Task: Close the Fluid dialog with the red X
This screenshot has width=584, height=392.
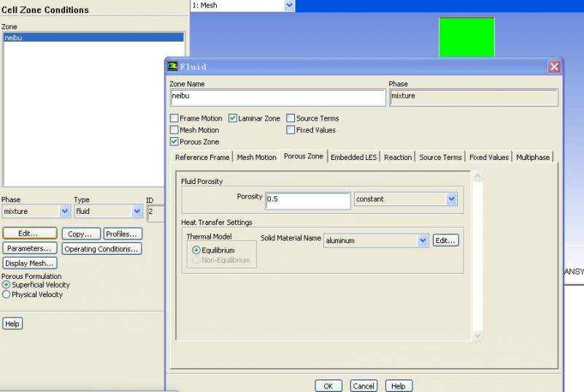Action: (554, 66)
